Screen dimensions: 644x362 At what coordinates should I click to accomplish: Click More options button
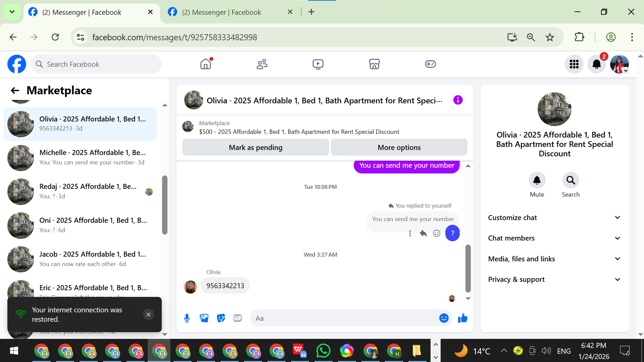[399, 147]
